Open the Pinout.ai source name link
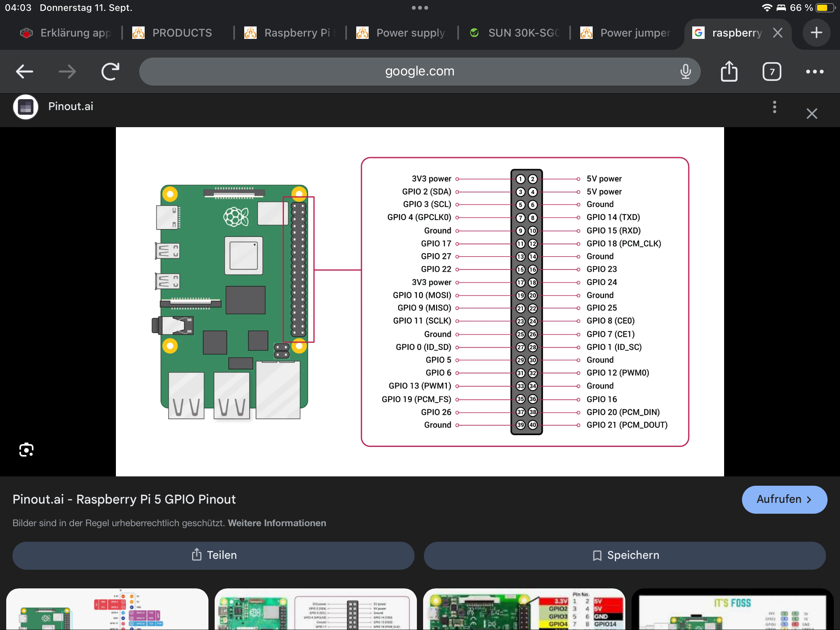 (x=71, y=107)
